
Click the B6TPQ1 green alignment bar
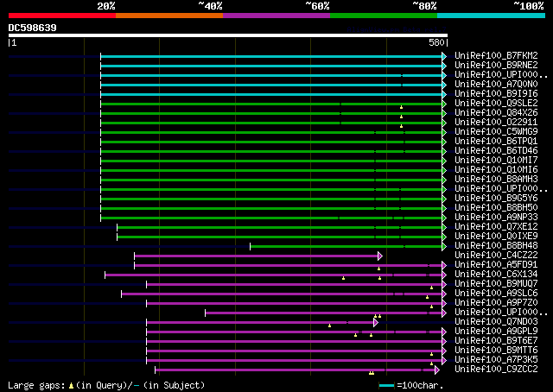(x=271, y=142)
